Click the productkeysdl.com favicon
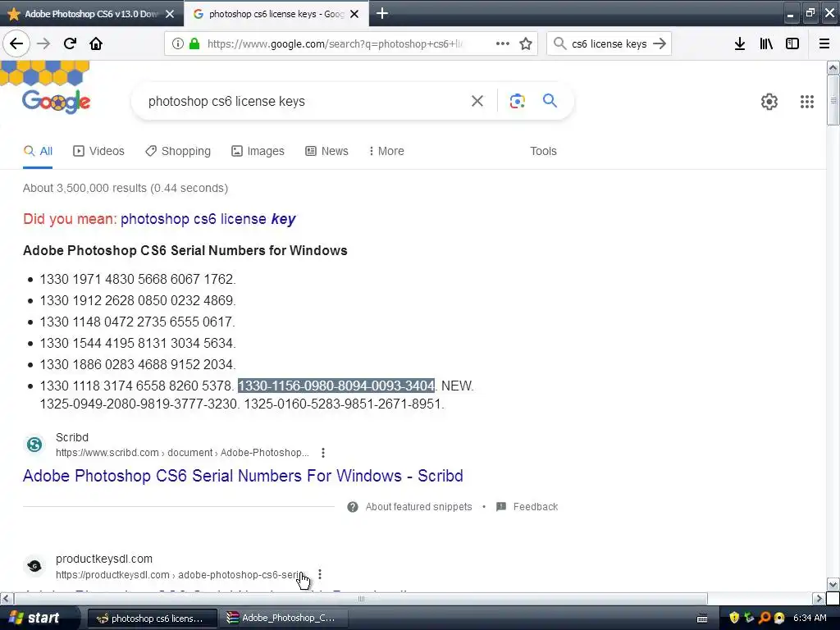This screenshot has height=630, width=840. click(x=34, y=566)
